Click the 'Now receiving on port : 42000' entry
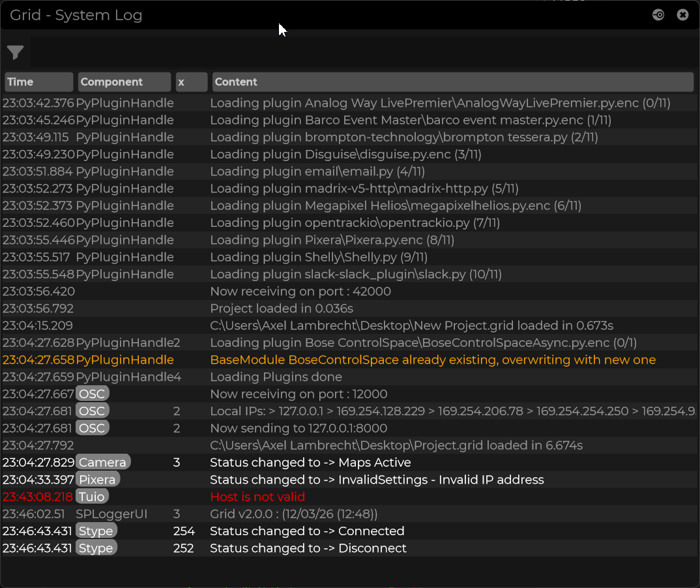 pos(300,291)
